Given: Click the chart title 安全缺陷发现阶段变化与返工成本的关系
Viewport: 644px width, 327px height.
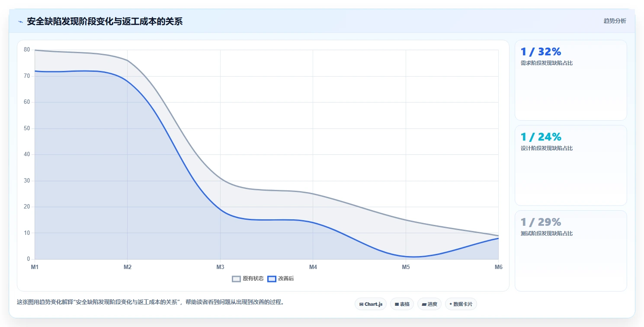Looking at the screenshot, I should (x=105, y=22).
